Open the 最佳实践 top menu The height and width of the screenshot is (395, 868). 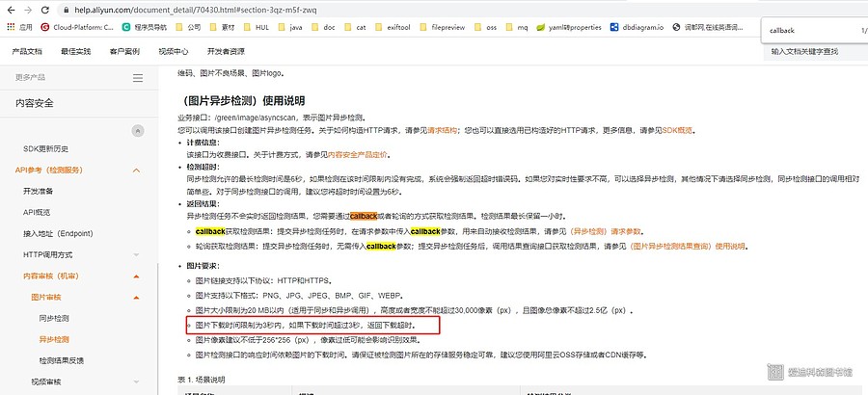pos(76,51)
